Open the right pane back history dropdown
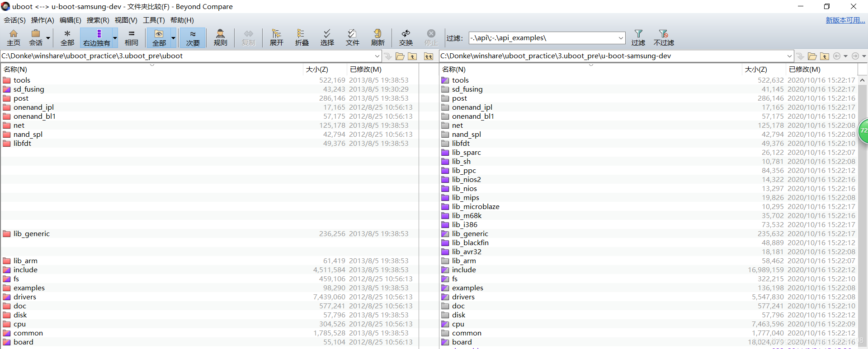This screenshot has width=868, height=349. pyautogui.click(x=845, y=56)
